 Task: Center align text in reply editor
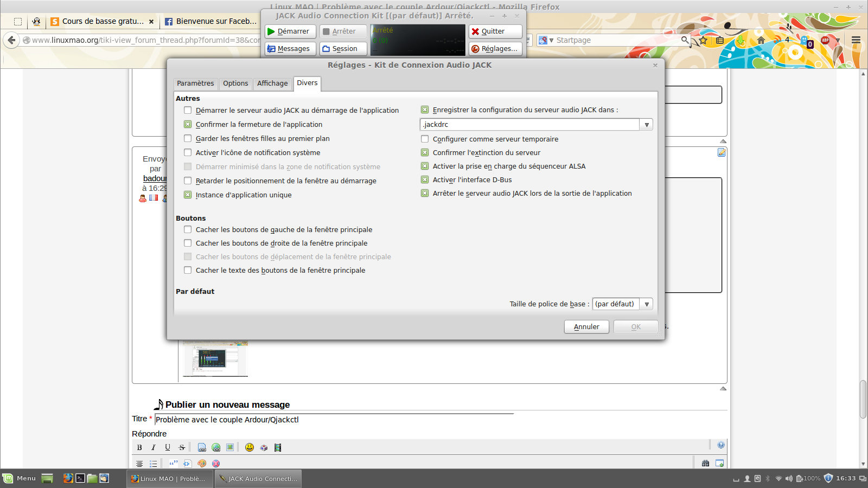[x=139, y=463]
